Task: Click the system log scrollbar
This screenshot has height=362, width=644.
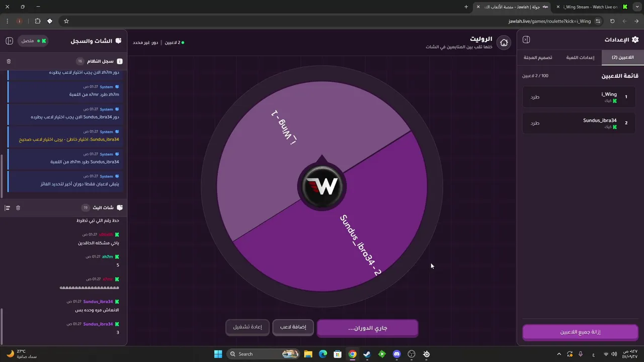Action: (2, 176)
